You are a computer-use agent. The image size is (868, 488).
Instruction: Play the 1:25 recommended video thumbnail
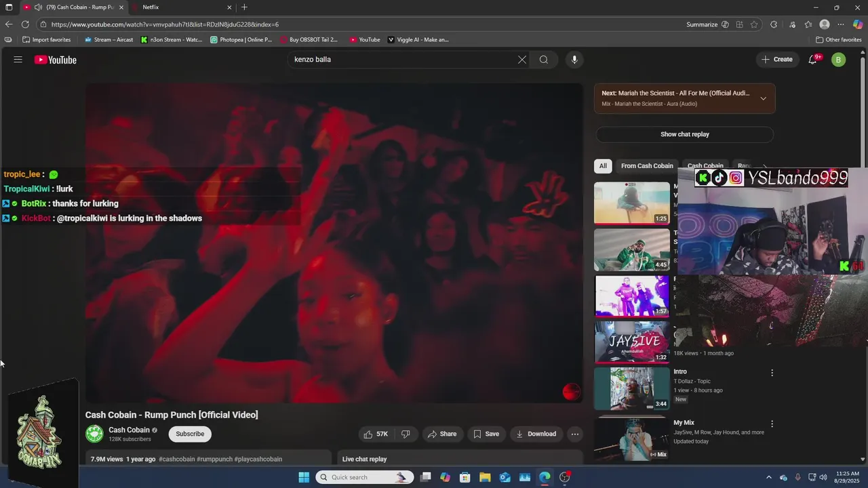click(631, 203)
